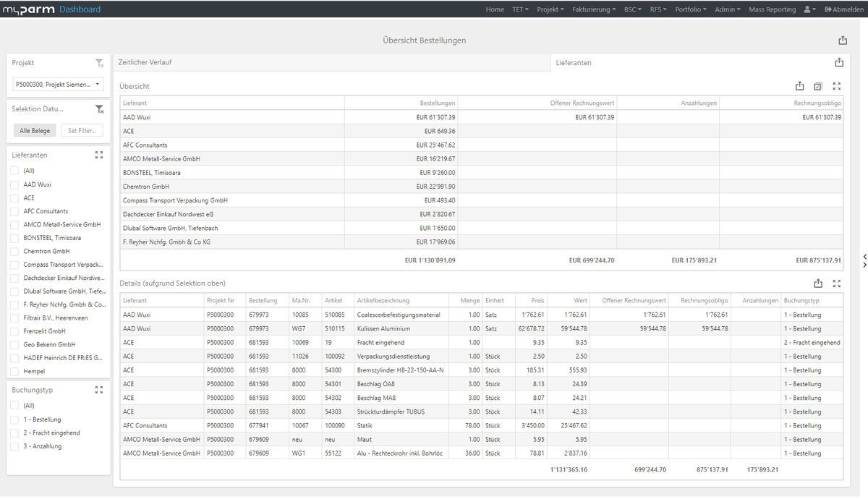
Task: Click the selection checkbox icon in Übersicht panel
Action: [x=818, y=86]
